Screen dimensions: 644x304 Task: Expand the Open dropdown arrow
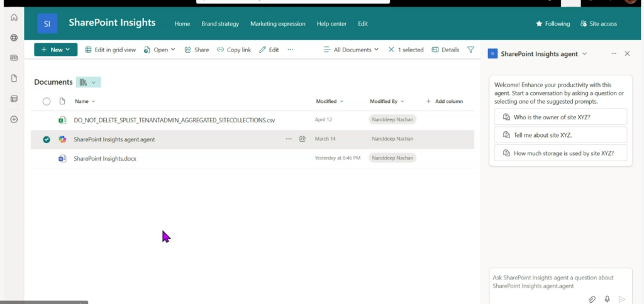click(x=173, y=50)
